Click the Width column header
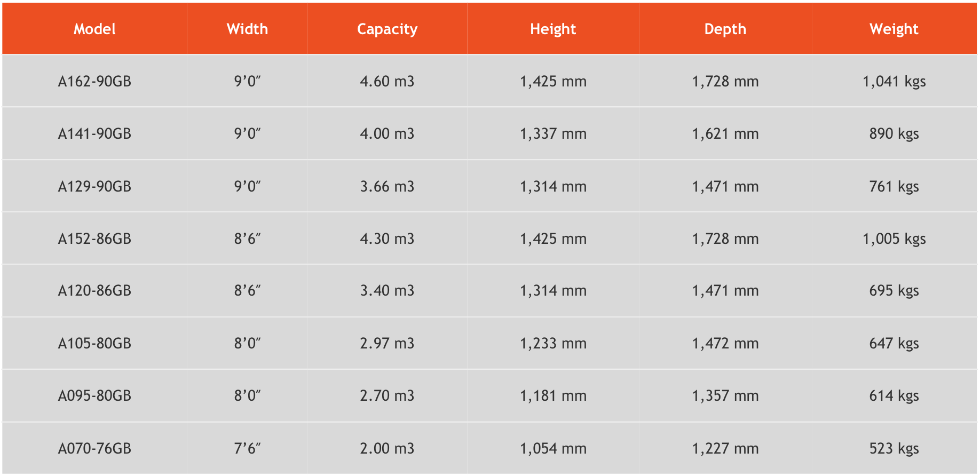The height and width of the screenshot is (476, 980). 247,29
